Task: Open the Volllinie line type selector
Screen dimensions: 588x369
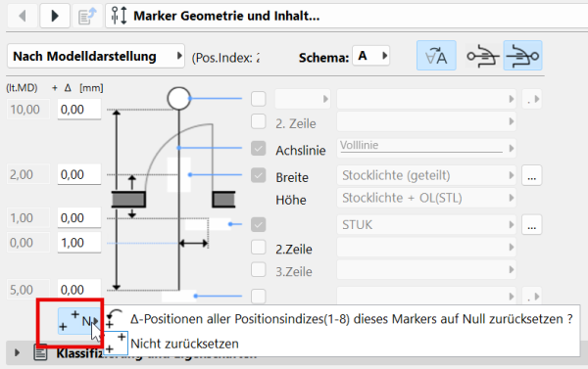Action: coord(426,149)
